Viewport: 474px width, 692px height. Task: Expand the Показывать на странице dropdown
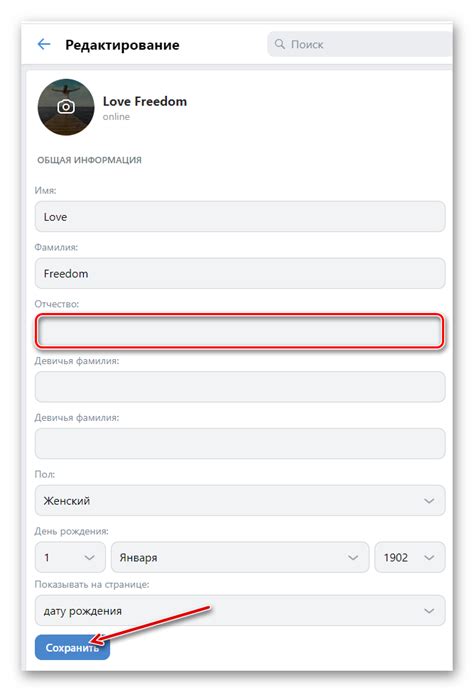pyautogui.click(x=240, y=610)
